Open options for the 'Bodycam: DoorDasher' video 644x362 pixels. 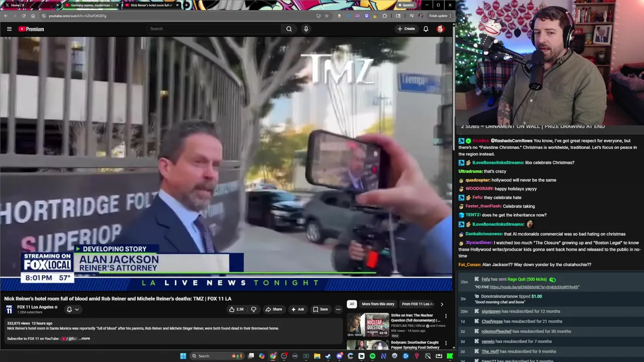[446, 343]
